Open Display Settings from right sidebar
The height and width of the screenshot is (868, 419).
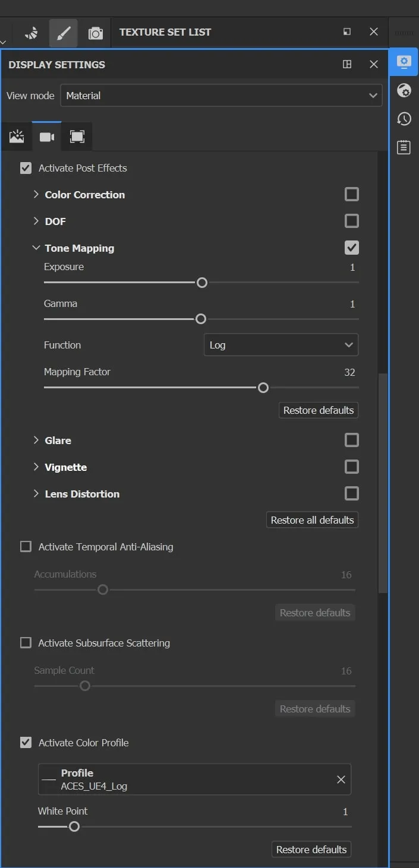404,62
